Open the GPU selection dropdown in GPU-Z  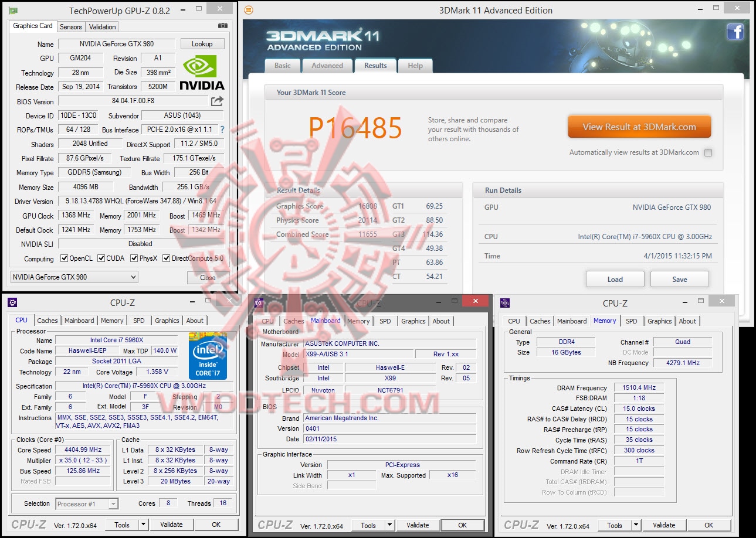pos(74,277)
